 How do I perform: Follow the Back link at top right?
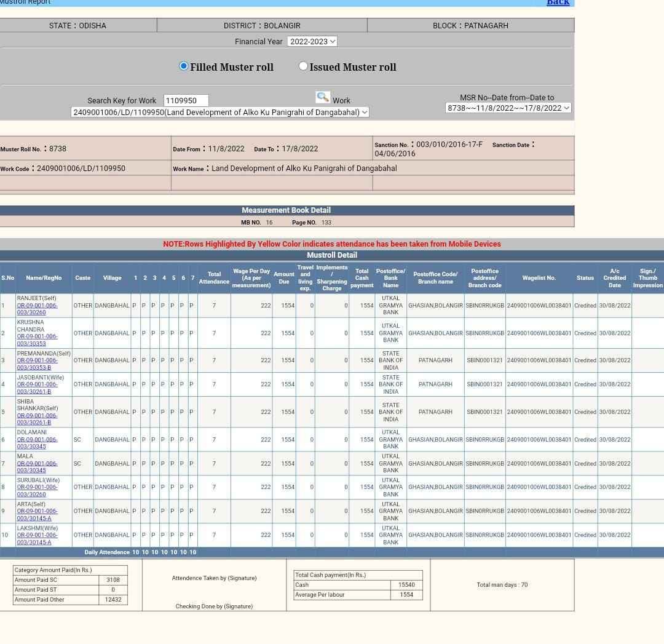(558, 2)
